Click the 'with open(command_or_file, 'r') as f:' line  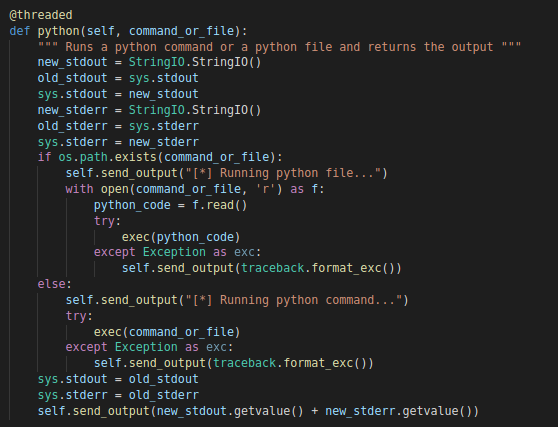coord(195,189)
